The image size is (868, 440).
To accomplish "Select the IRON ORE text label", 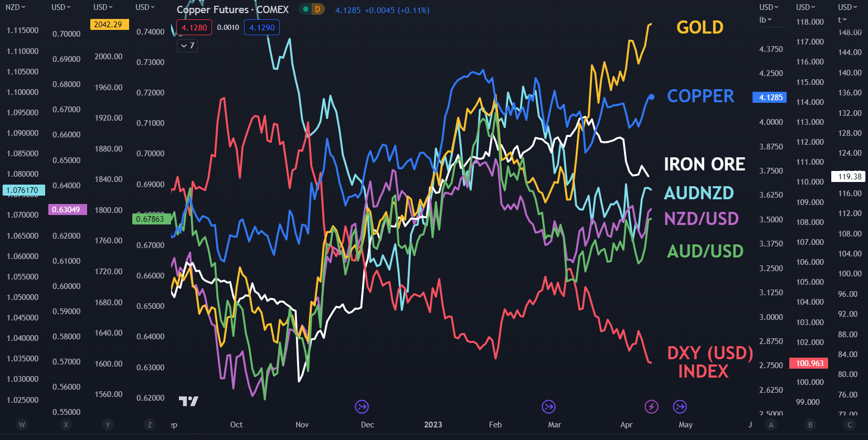I will point(704,164).
